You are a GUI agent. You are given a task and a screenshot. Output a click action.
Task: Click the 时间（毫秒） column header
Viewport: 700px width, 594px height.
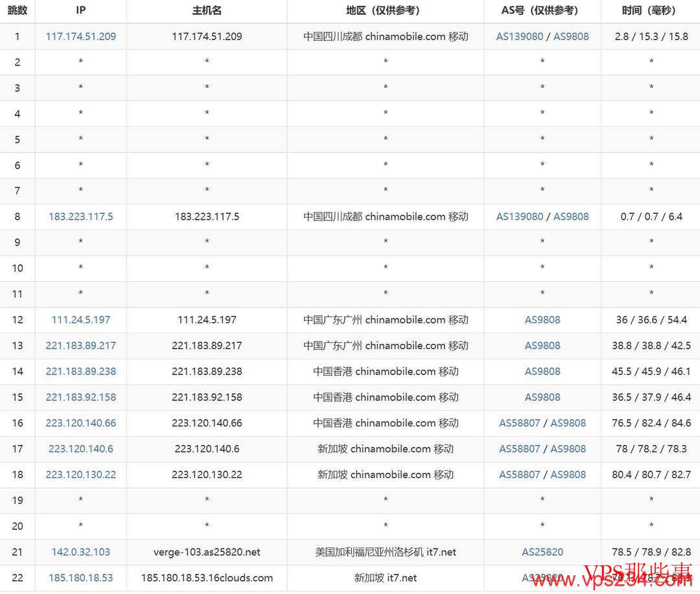(x=651, y=11)
